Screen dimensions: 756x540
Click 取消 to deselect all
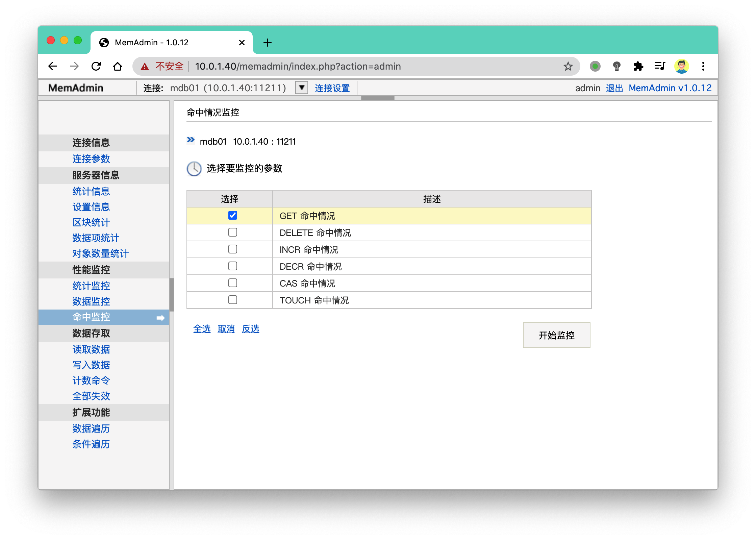226,329
